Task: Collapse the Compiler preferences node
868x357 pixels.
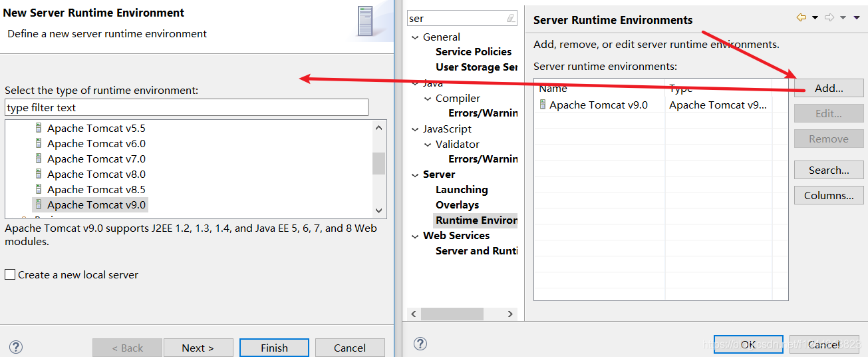Action: click(x=428, y=99)
